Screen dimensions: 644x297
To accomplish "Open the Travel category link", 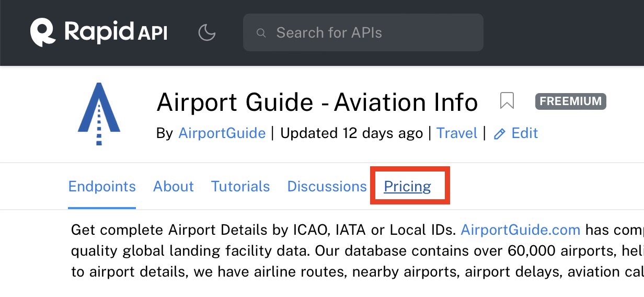I will (457, 133).
